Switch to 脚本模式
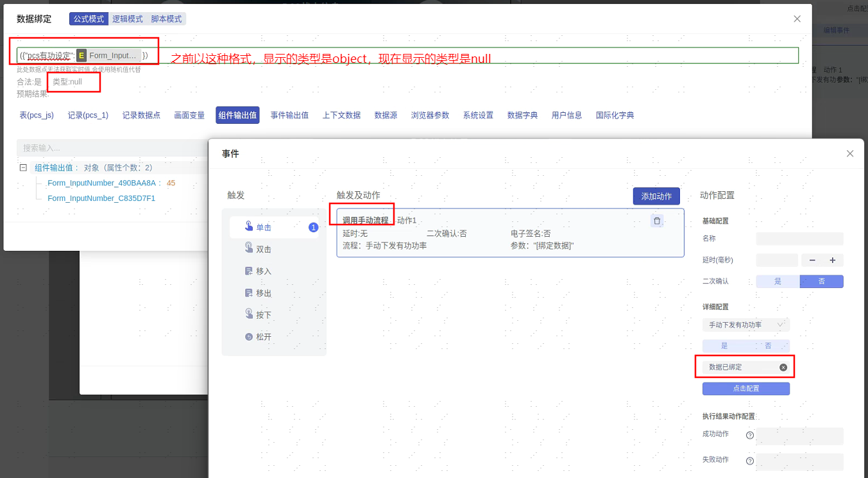The width and height of the screenshot is (868, 478). (x=166, y=19)
